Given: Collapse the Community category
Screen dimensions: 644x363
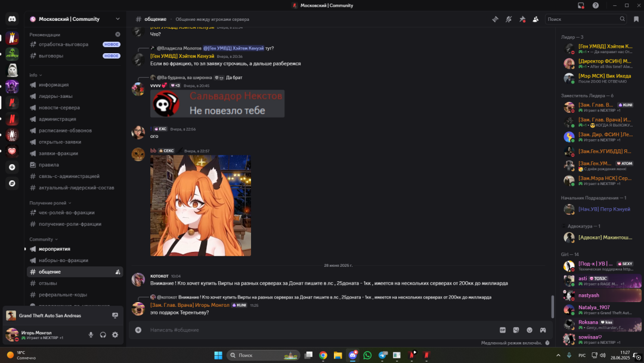Looking at the screenshot, I should 44,239.
